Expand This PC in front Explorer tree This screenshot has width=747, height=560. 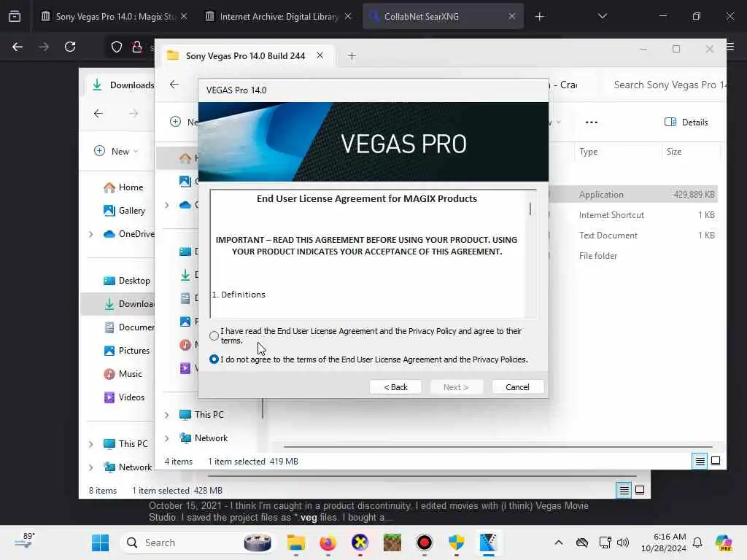point(167,415)
